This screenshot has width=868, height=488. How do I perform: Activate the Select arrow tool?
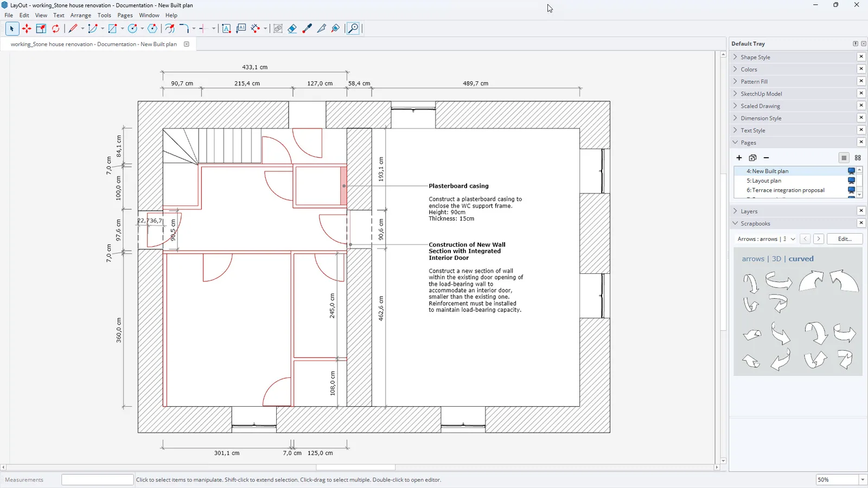11,29
